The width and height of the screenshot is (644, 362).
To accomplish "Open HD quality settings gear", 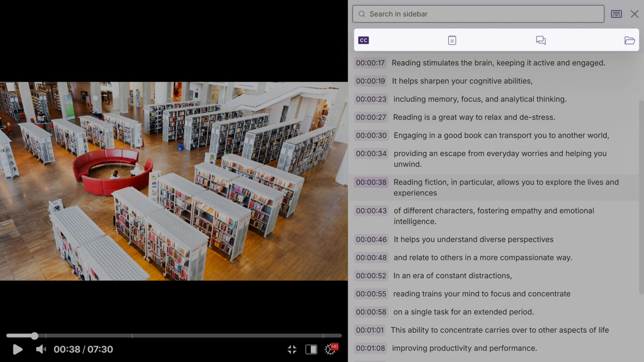I will coord(330,349).
